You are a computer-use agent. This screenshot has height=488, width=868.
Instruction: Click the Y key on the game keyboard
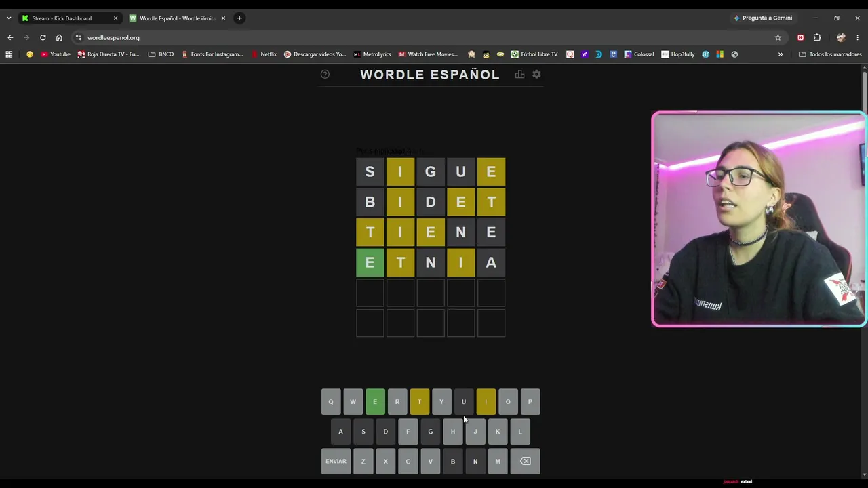[x=441, y=401]
